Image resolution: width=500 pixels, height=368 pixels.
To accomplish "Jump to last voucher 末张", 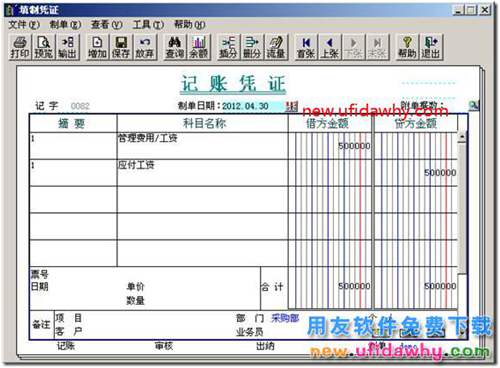I will click(x=377, y=47).
